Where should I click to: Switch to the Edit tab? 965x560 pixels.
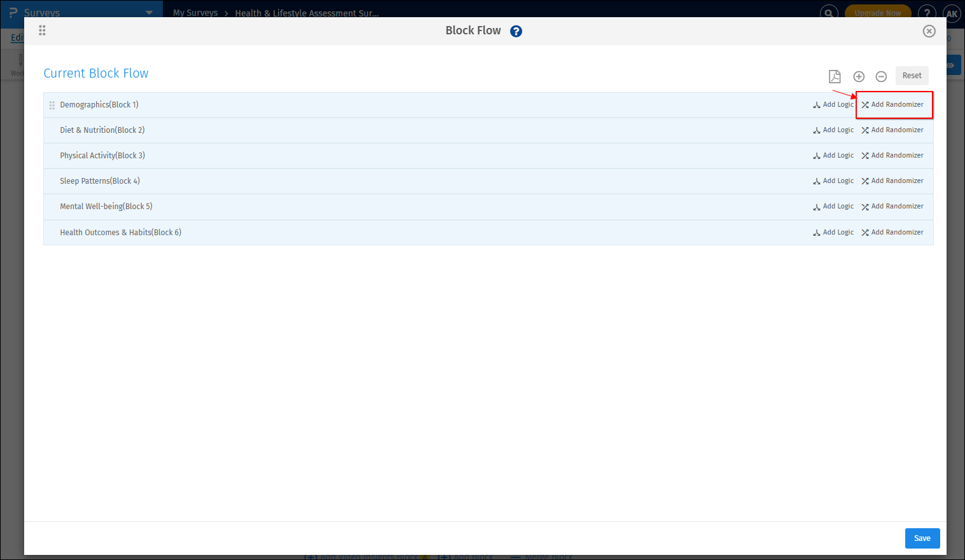[x=17, y=38]
